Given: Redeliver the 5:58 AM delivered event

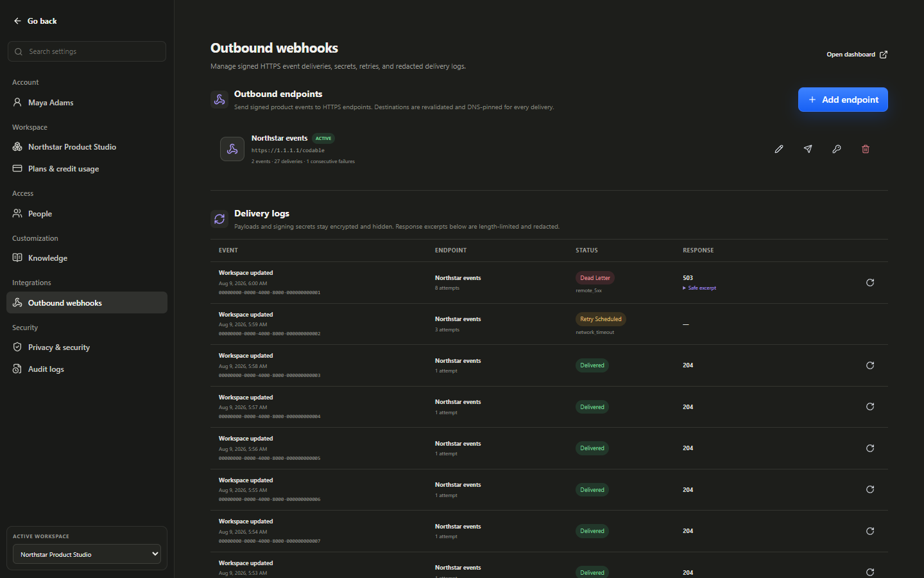Looking at the screenshot, I should pyautogui.click(x=870, y=365).
